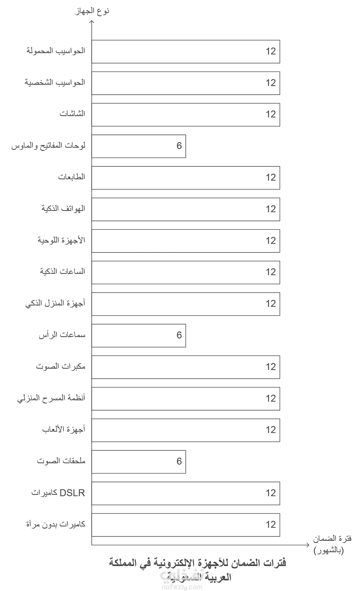Click the الهواتف الذكية bar
Image resolution: width=364 pixels, height=591 pixels.
click(186, 209)
